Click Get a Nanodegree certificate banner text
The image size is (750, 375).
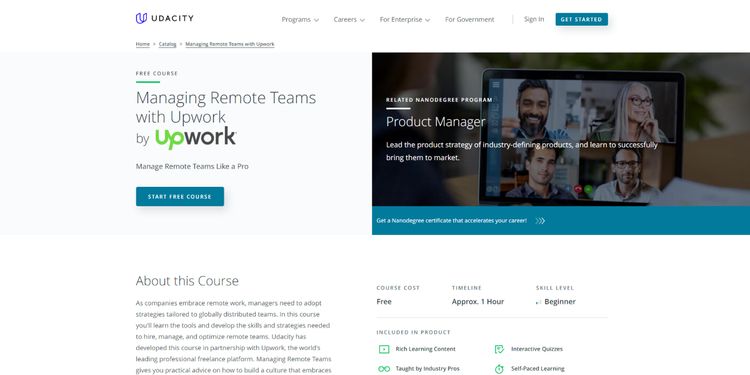[x=452, y=221]
